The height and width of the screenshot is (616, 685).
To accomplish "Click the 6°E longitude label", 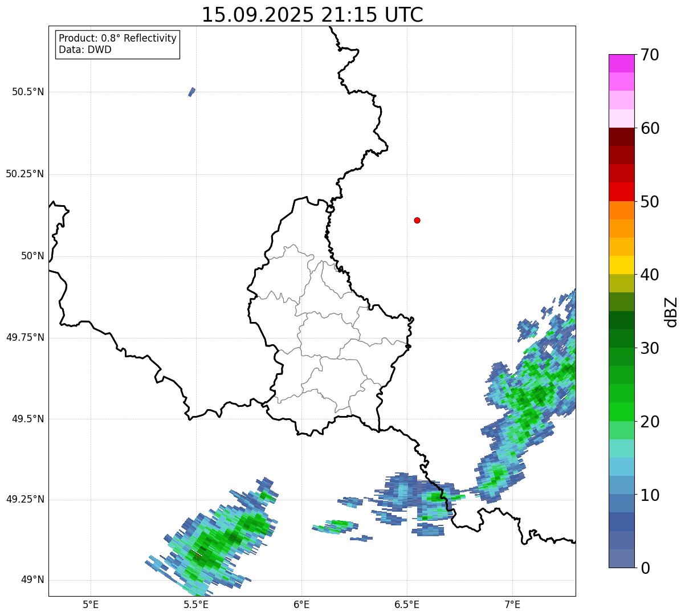I will point(301,604).
